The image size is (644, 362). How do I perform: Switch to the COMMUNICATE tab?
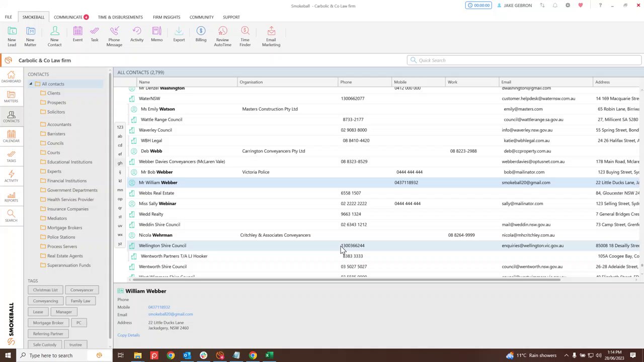[71, 17]
